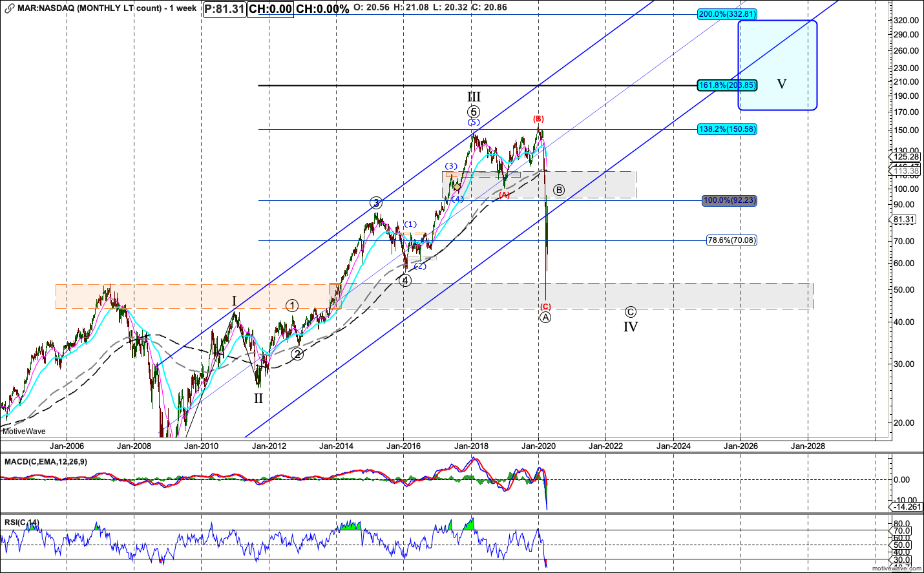Click the link icon beside the chart title

(9, 8)
